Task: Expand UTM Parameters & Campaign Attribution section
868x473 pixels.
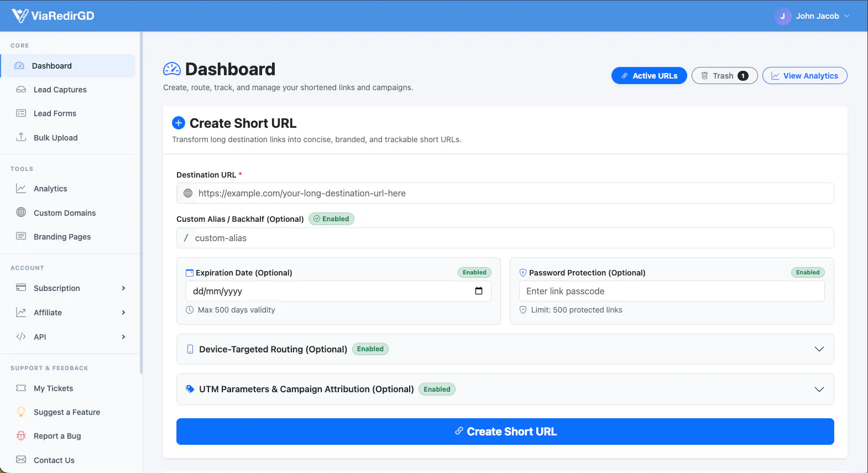Action: pos(505,389)
